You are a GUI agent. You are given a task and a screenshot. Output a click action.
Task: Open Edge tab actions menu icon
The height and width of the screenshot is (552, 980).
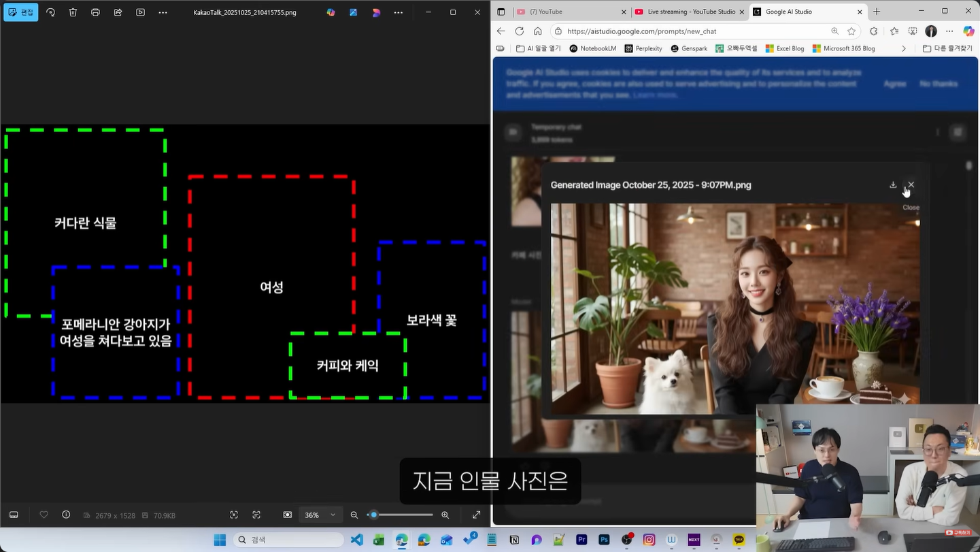(x=501, y=12)
